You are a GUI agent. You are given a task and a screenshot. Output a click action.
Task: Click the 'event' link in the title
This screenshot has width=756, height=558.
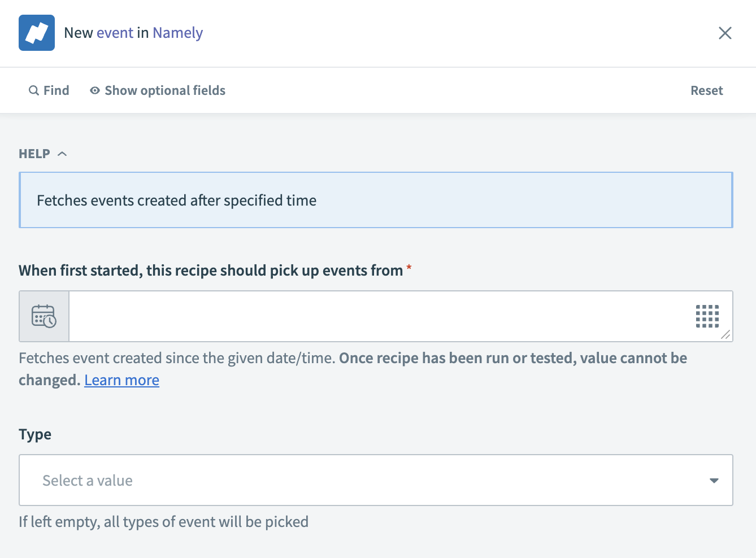115,33
